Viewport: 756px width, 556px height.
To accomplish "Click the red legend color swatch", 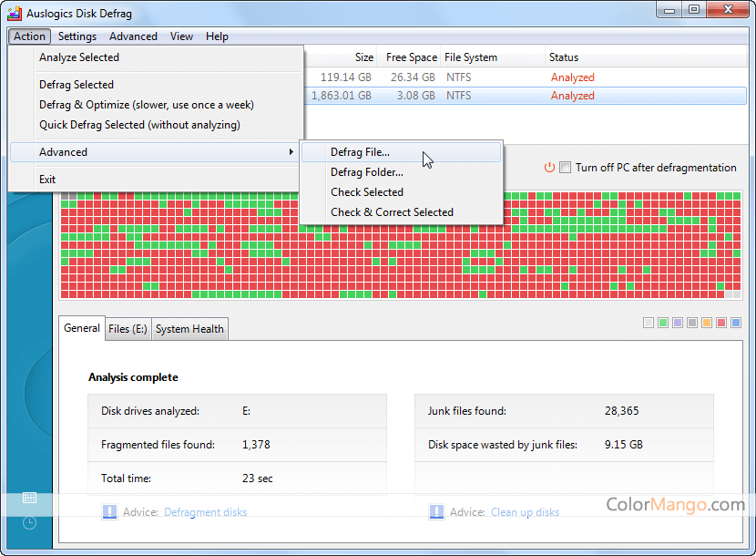I will [721, 323].
